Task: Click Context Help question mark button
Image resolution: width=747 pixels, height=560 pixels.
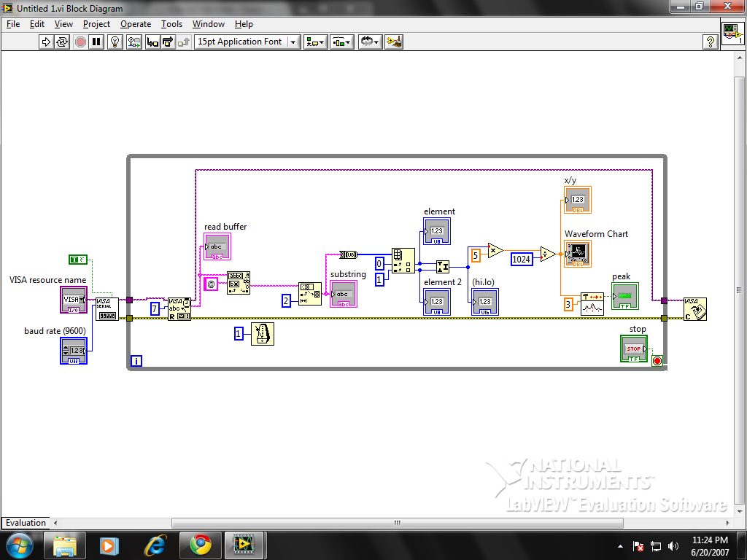Action: 711,42
